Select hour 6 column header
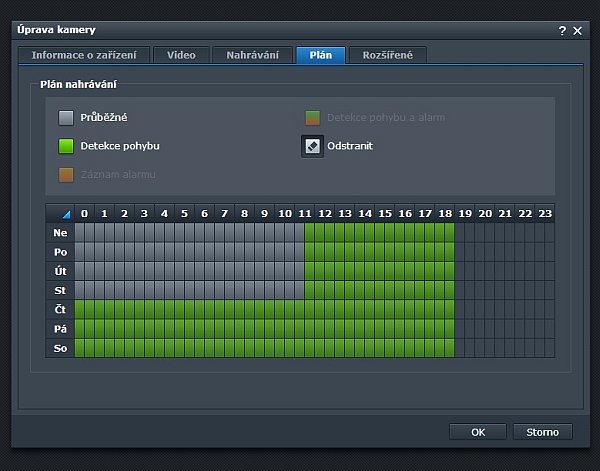This screenshot has width=600, height=471. pos(205,213)
